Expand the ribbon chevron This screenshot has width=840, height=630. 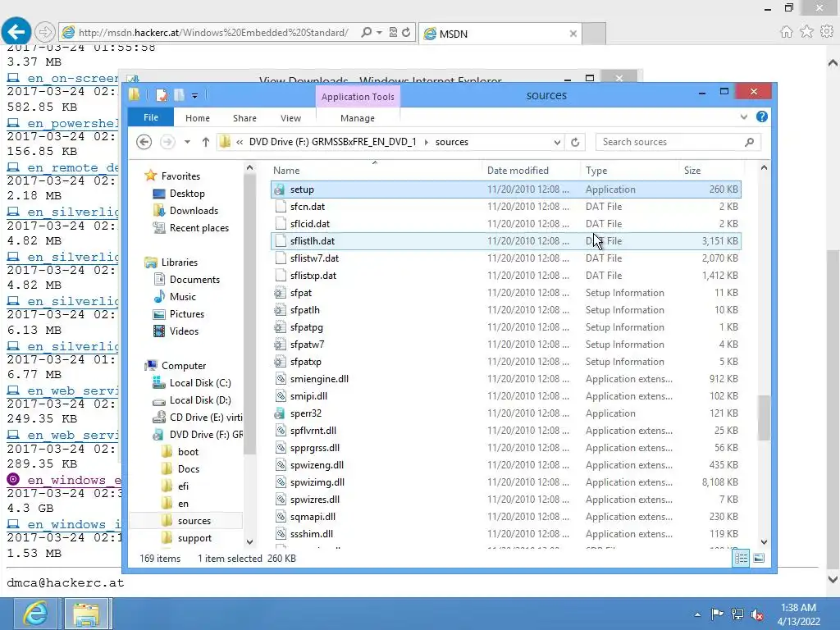[743, 116]
